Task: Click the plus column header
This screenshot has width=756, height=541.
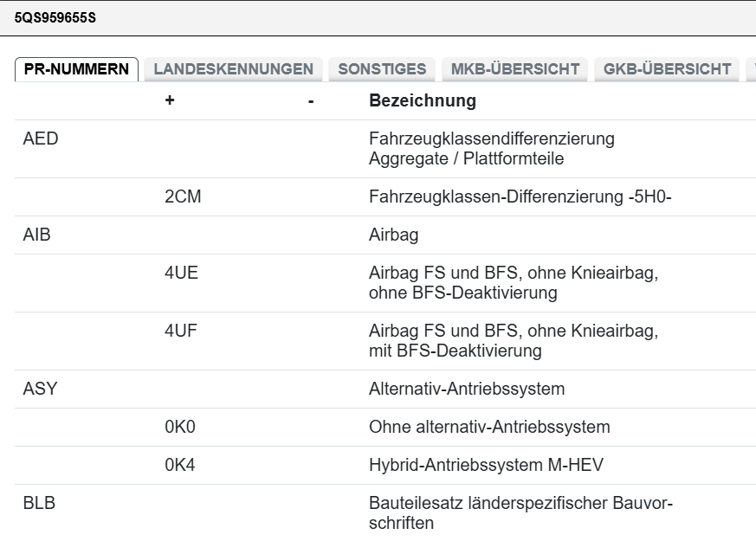Action: (170, 101)
